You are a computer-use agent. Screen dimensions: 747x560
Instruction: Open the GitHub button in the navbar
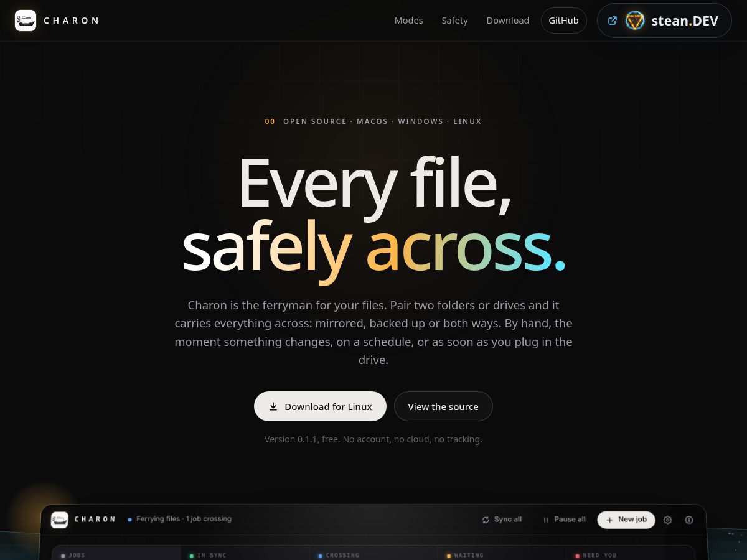pyautogui.click(x=563, y=21)
